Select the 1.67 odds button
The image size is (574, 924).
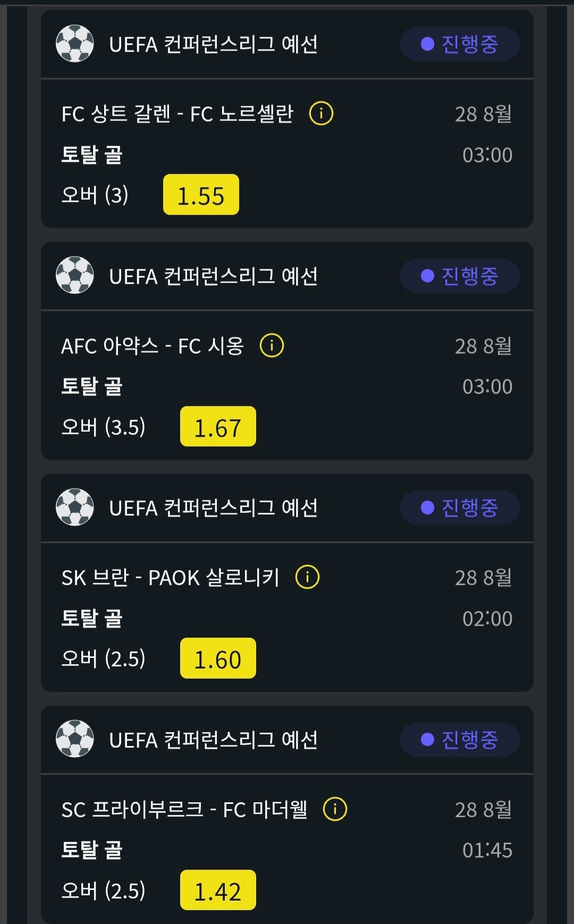tap(218, 426)
